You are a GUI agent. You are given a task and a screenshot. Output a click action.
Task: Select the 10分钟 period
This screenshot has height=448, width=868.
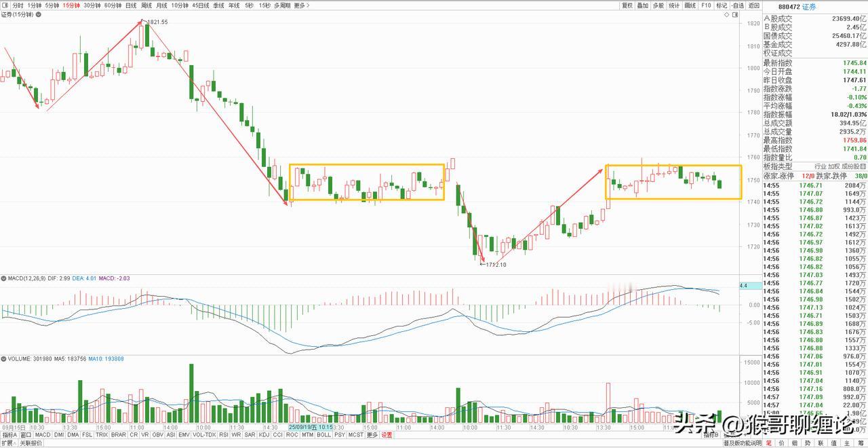coord(180,5)
